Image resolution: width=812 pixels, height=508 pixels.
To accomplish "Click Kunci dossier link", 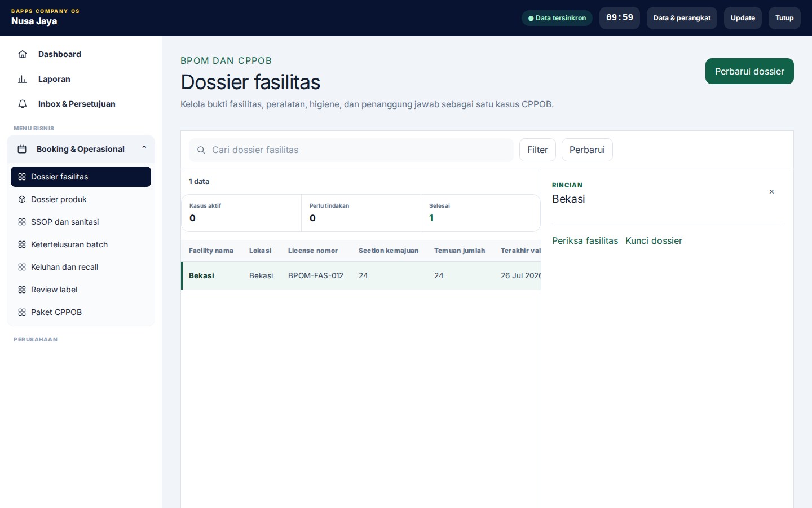I will tap(654, 240).
